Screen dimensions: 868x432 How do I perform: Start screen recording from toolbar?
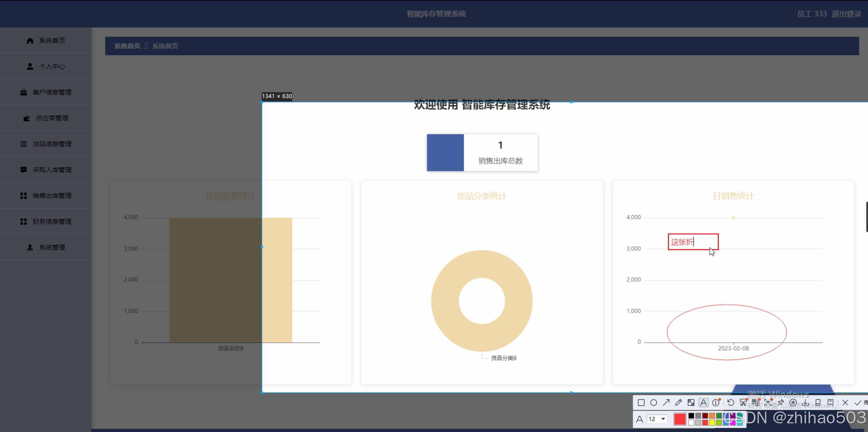[x=793, y=403]
